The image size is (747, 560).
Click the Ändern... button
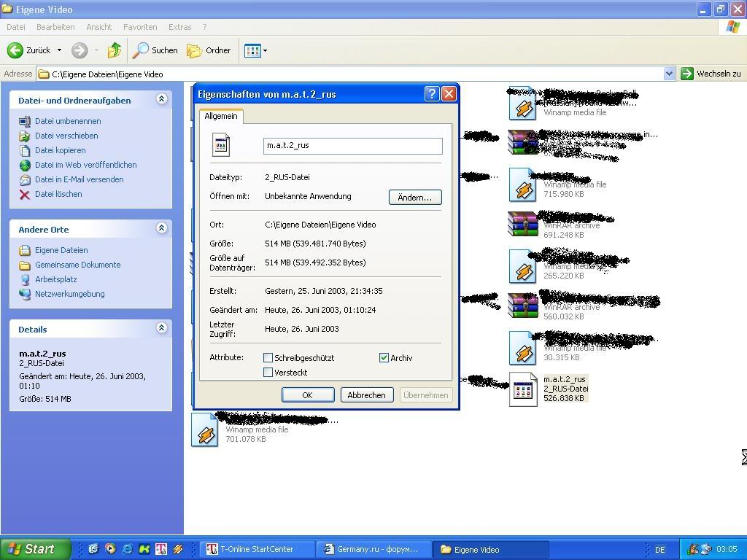coord(414,198)
